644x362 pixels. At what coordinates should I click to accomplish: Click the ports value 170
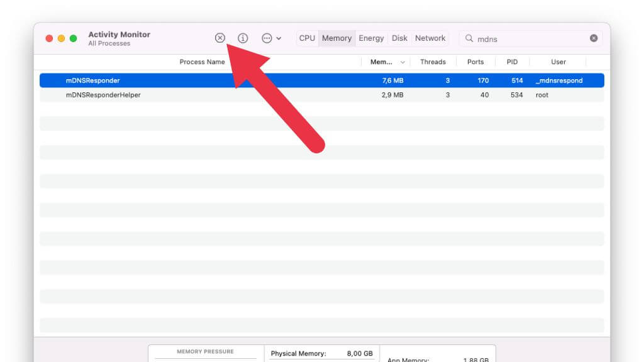[x=483, y=80]
